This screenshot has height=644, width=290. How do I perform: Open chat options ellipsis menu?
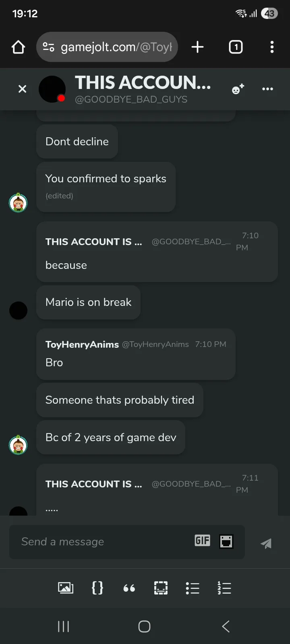pyautogui.click(x=267, y=89)
